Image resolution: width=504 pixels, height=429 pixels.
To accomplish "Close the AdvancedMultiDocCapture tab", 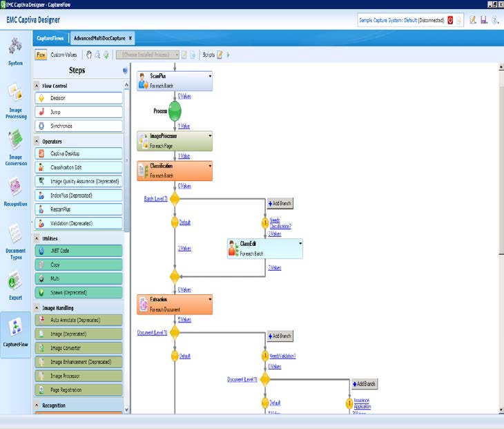I will pos(130,38).
